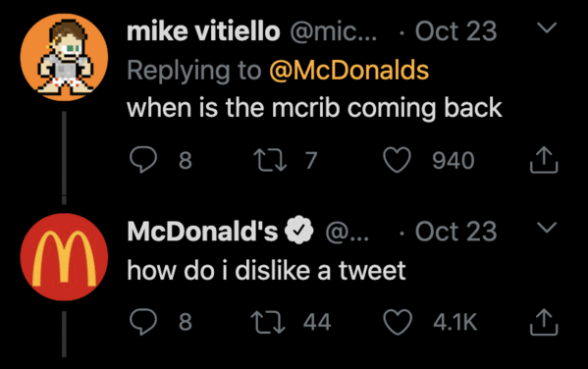View mike vitiello's pixel-art avatar

click(x=64, y=57)
